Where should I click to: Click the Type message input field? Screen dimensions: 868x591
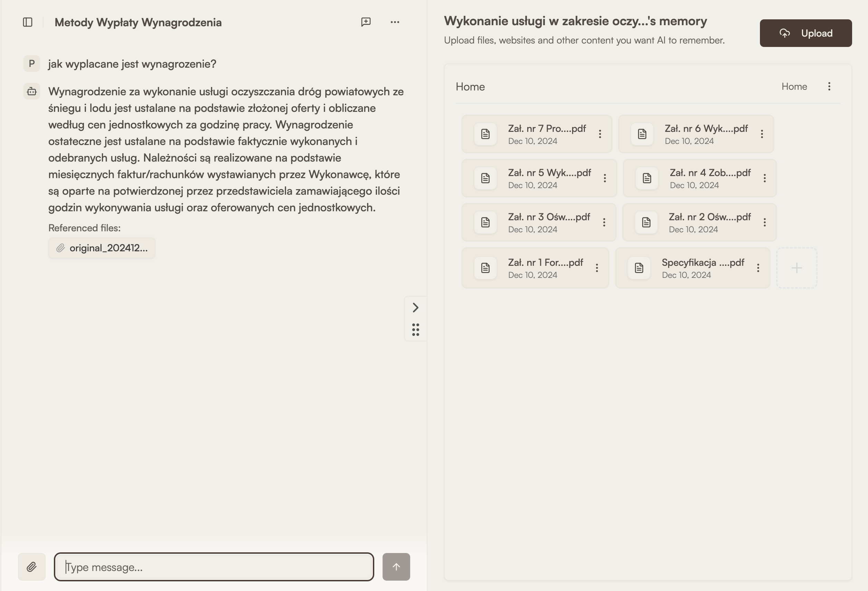tap(214, 567)
